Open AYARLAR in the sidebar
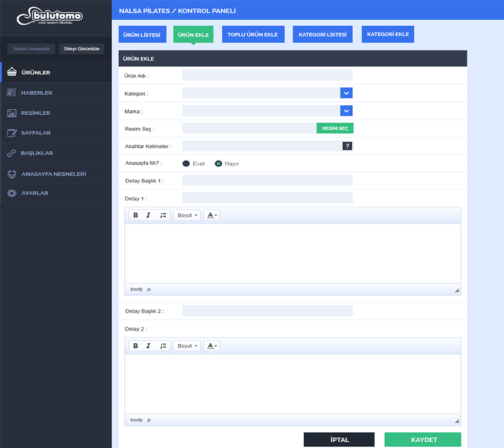Viewport: 504px width, 448px height. coord(56,193)
